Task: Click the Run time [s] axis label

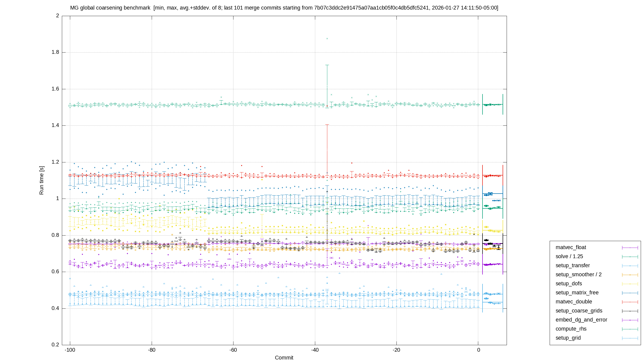Action: (42, 180)
